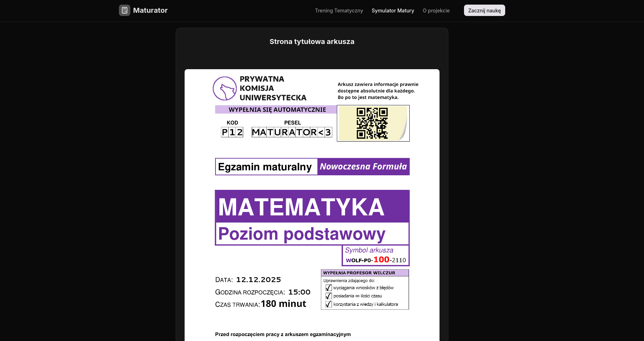Select the purple MATEMATYKA banner

coord(301,207)
